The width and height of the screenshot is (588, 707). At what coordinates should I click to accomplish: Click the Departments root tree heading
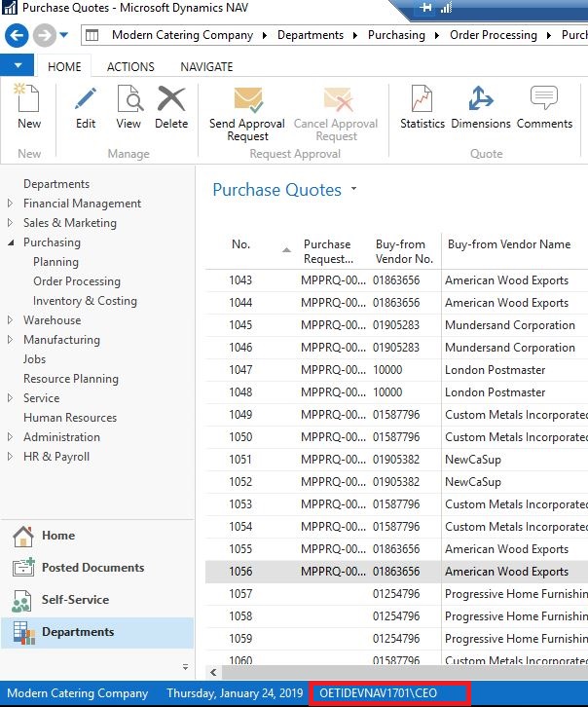[56, 184]
